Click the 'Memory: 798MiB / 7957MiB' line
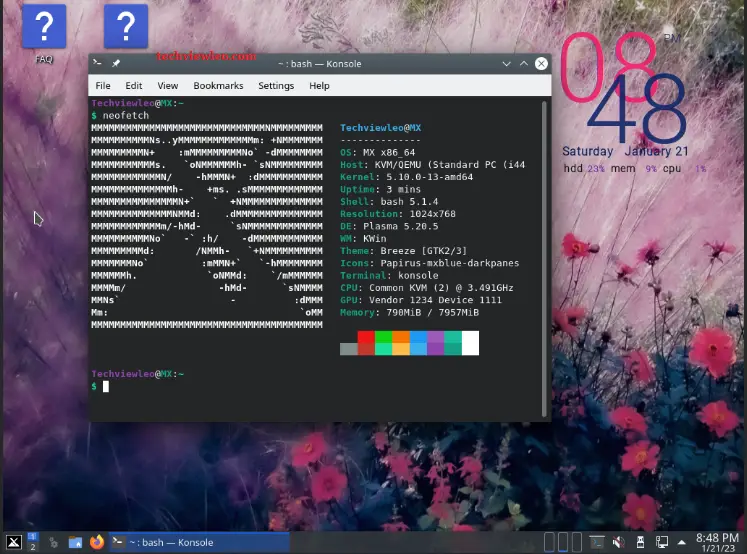747x554 pixels. [x=409, y=312]
